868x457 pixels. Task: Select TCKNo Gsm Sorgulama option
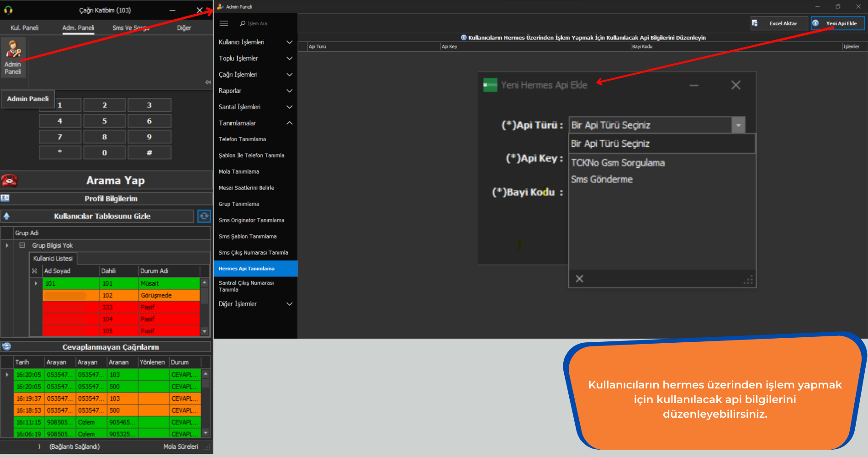[x=618, y=163]
